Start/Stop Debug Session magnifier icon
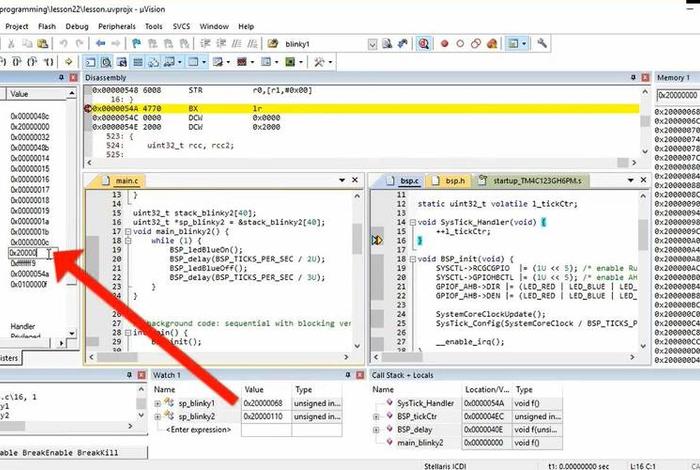700x470 pixels. click(424, 44)
